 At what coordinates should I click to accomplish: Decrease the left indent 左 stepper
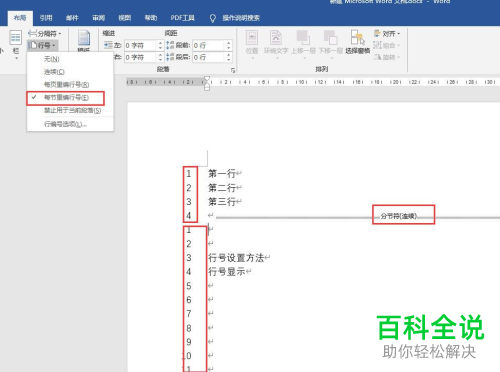coord(160,48)
